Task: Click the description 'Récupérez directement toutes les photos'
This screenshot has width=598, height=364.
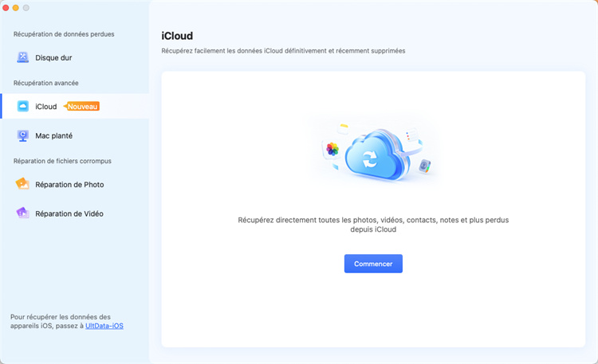Action: pyautogui.click(x=373, y=225)
